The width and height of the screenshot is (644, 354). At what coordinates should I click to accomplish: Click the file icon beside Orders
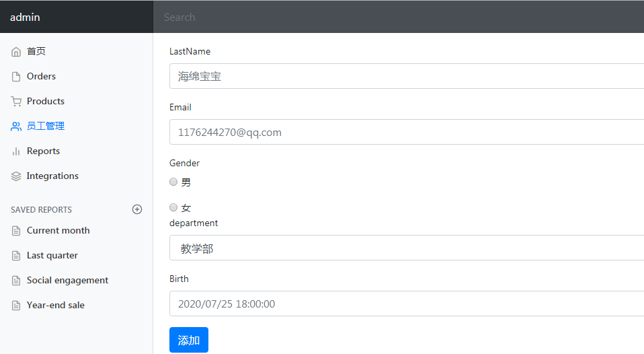(x=16, y=77)
